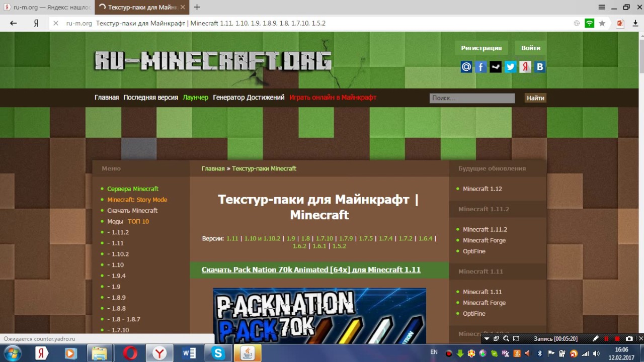The image size is (644, 362).
Task: Open the 1.11.2 mods sidebar link
Action: click(x=118, y=232)
